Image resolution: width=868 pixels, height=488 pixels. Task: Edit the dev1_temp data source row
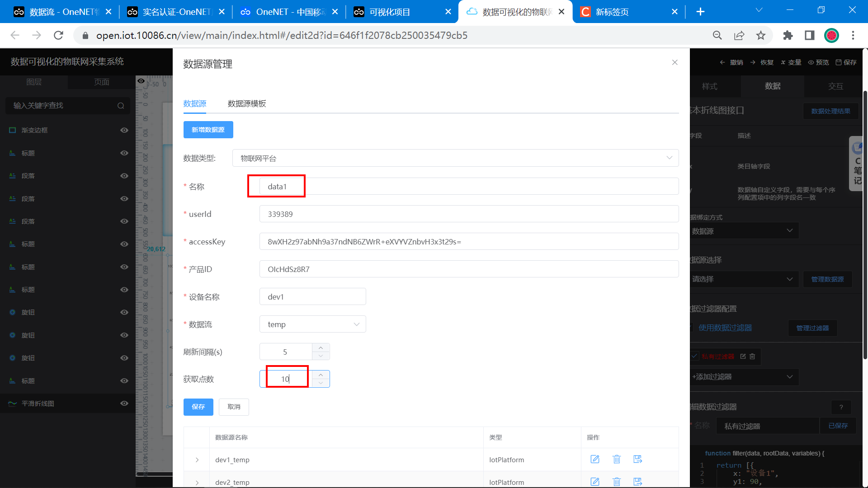pos(595,459)
